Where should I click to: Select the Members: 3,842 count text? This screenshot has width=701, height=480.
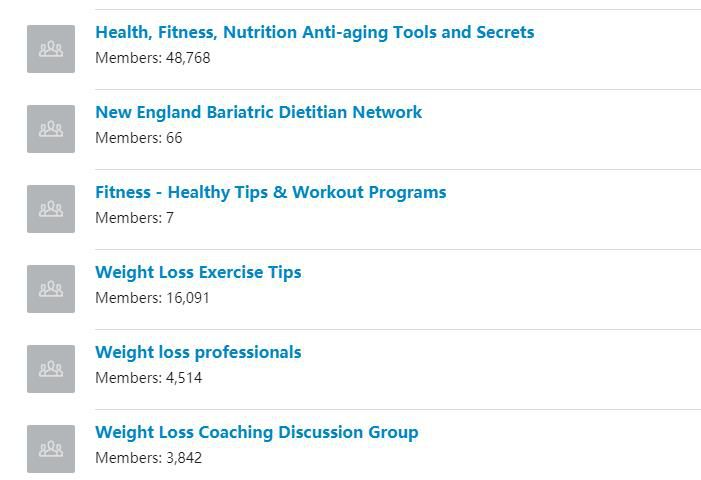click(148, 458)
